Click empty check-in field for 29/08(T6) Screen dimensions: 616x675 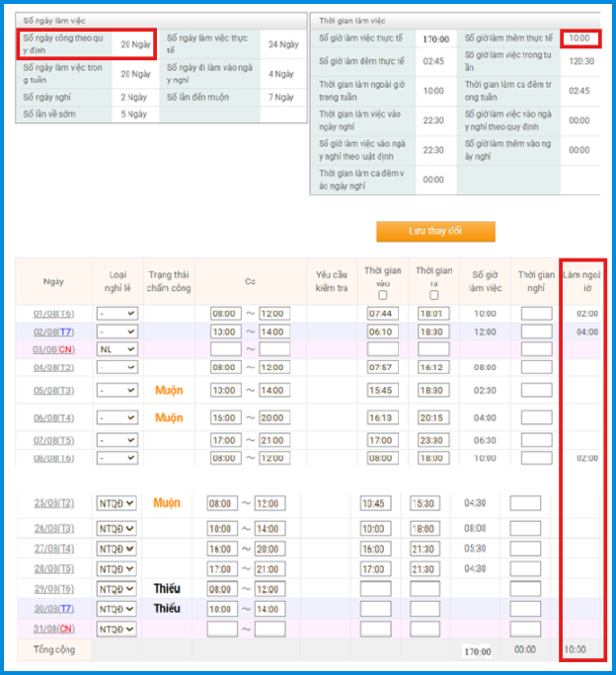(375, 589)
